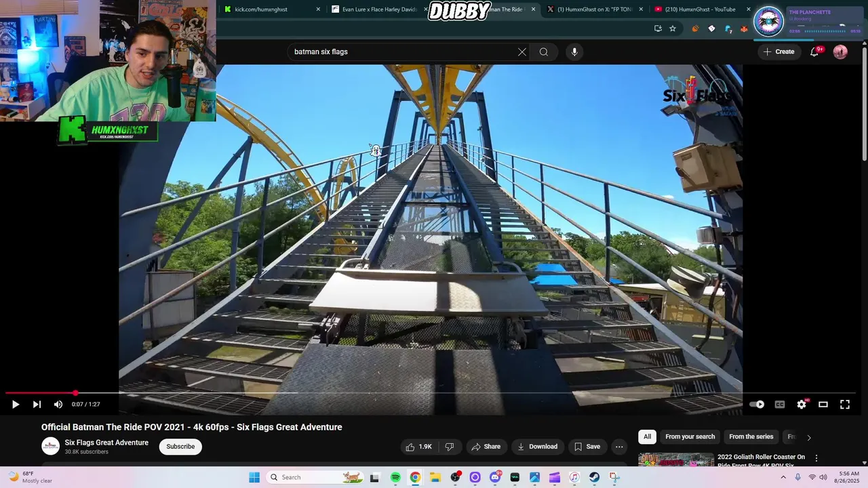The image size is (868, 488).
Task: Play the Batman The Ride video
Action: (x=15, y=405)
